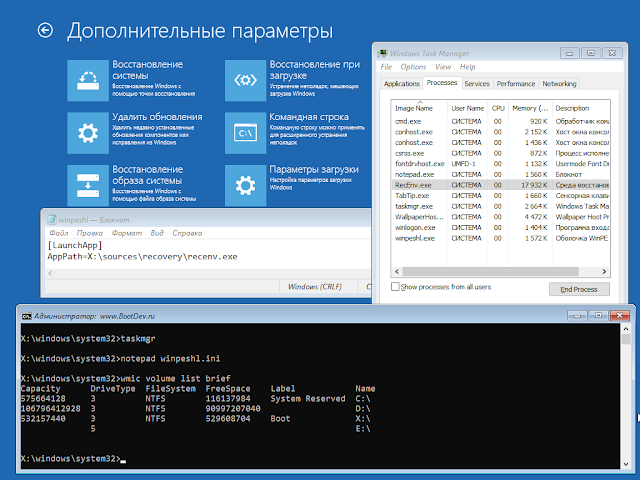The width and height of the screenshot is (640, 480).
Task: Click the AppPath line in Notepad
Action: (x=142, y=257)
